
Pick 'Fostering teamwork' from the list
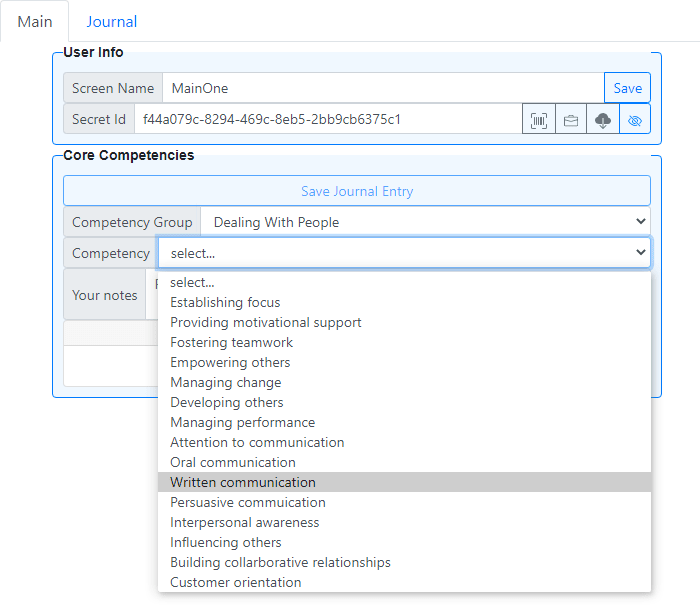tap(404, 342)
